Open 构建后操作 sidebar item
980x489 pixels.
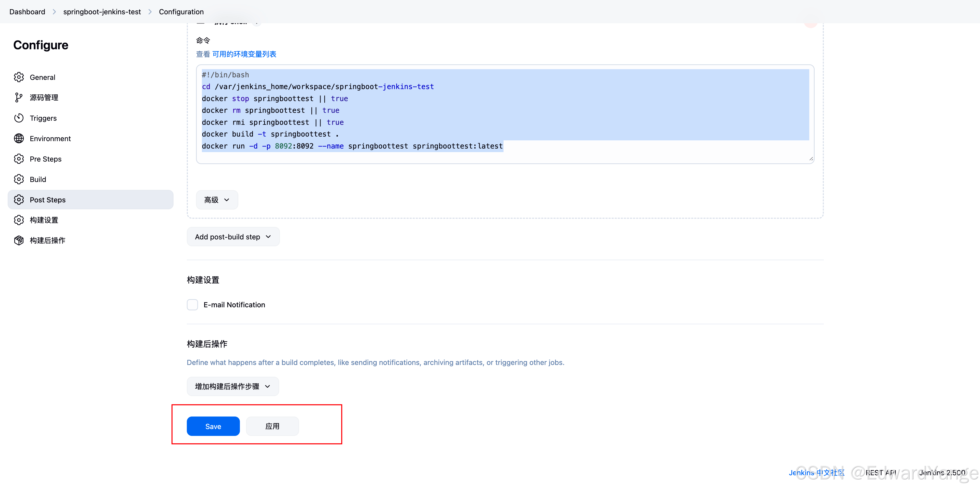pos(91,240)
